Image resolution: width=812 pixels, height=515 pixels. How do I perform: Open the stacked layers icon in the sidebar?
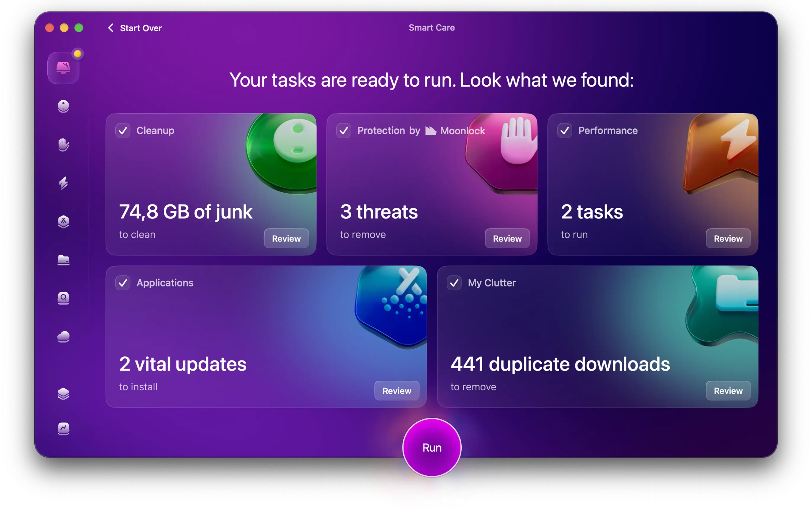click(63, 394)
